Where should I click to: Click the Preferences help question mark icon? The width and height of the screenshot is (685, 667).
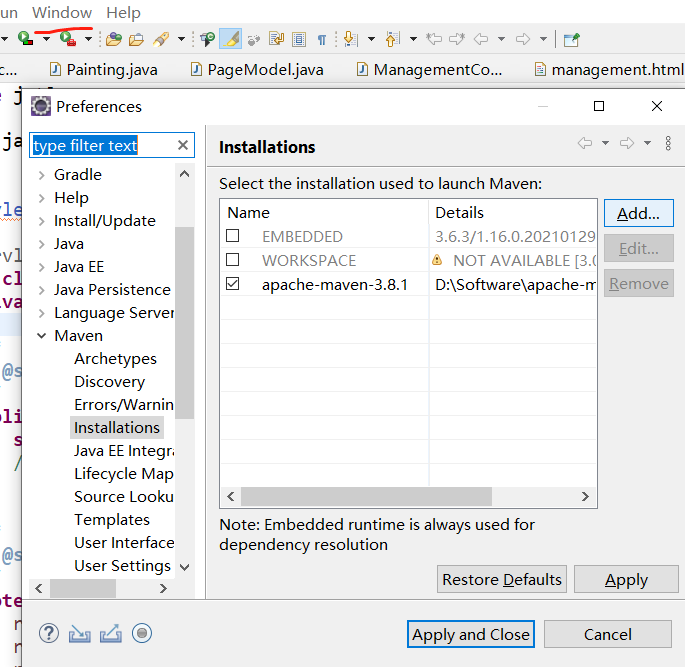48,633
